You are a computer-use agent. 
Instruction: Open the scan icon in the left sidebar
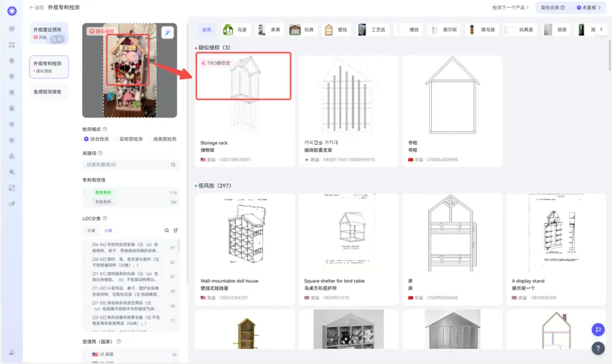pos(12,188)
